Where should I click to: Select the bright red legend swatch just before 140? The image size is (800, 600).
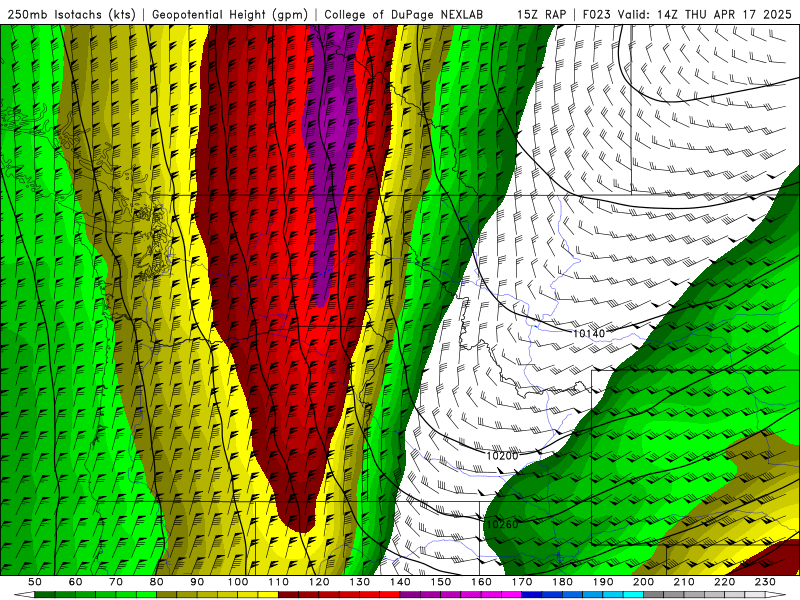[x=390, y=595]
